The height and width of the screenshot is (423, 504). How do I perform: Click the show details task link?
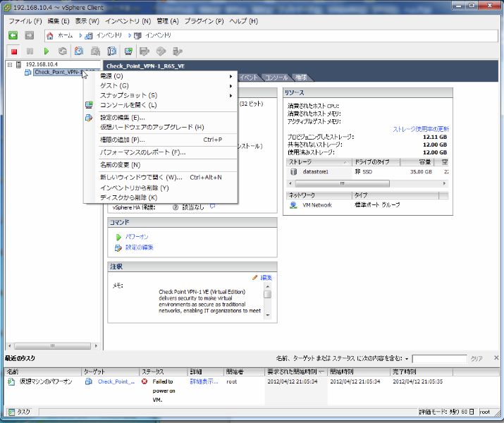(x=204, y=381)
